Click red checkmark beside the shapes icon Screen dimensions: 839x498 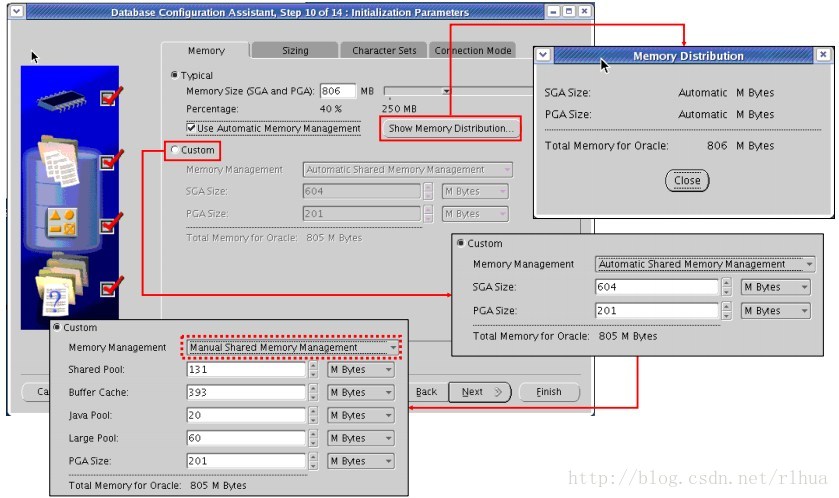pyautogui.click(x=111, y=223)
